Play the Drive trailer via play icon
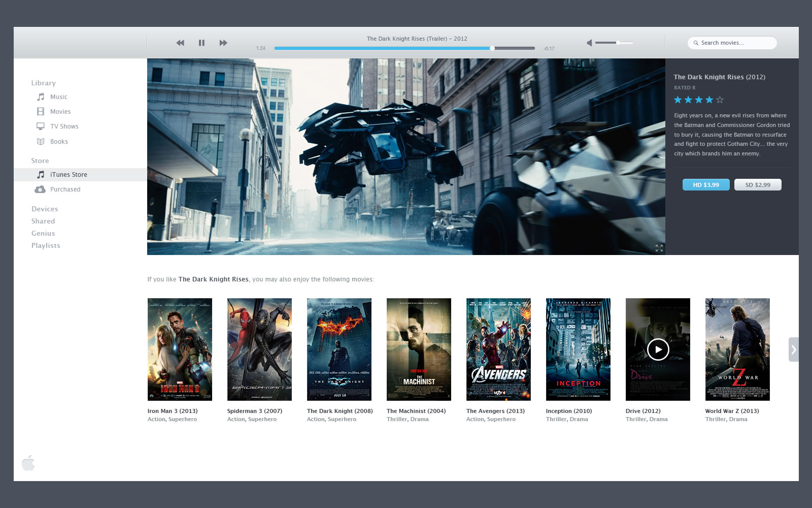Viewport: 812px width, 508px height. tap(658, 350)
